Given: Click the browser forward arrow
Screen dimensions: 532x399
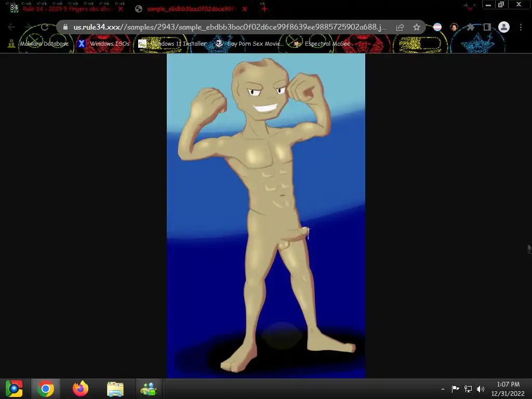Looking at the screenshot, I should coord(28,27).
